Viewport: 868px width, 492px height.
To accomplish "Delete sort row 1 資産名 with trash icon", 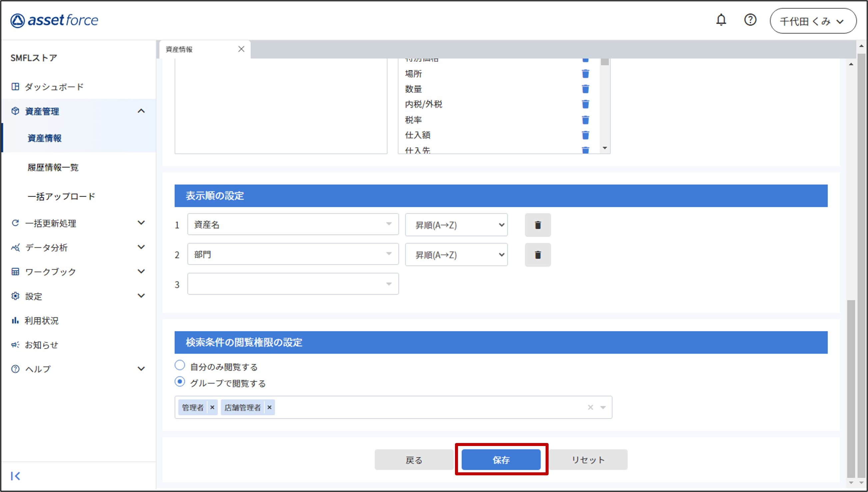I will (538, 225).
